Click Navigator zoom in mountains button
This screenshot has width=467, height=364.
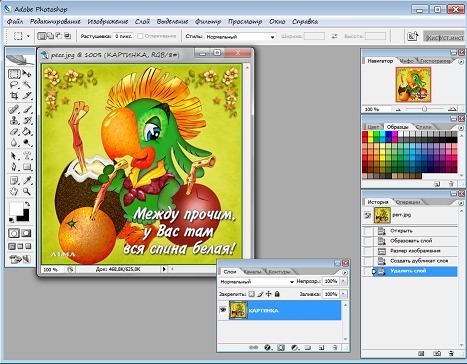pos(452,109)
